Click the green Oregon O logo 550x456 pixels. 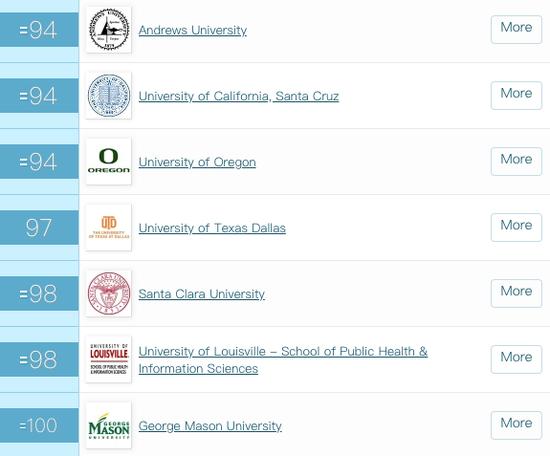tap(109, 161)
